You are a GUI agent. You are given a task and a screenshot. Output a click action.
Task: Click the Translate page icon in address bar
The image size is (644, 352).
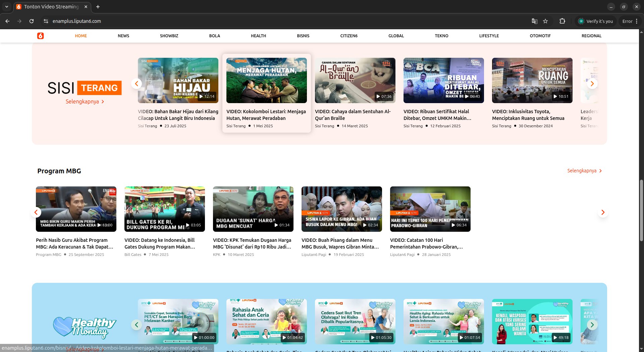point(535,21)
